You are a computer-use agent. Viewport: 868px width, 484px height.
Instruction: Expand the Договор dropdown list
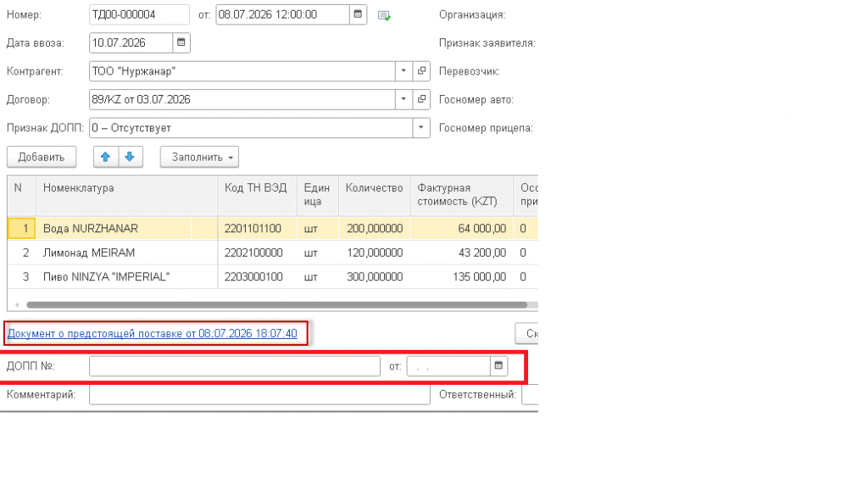(403, 99)
